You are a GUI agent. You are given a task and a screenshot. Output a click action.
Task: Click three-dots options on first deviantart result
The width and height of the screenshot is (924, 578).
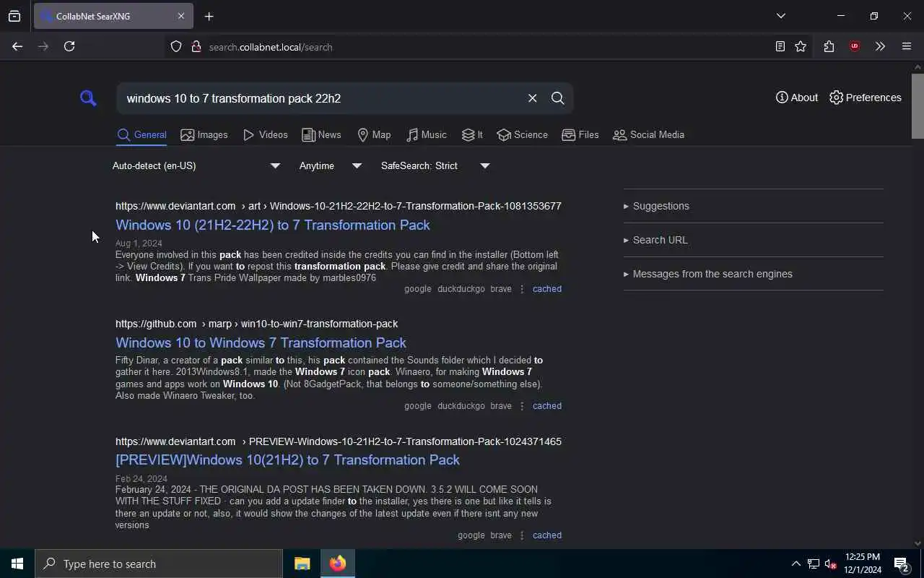(522, 289)
